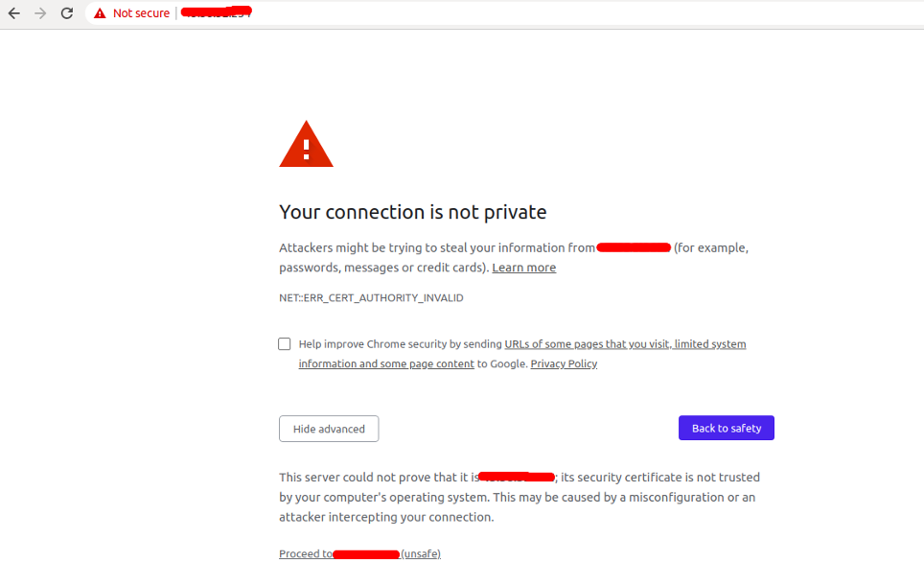924x585 pixels.
Task: Click the browser forward arrow
Action: [x=40, y=13]
